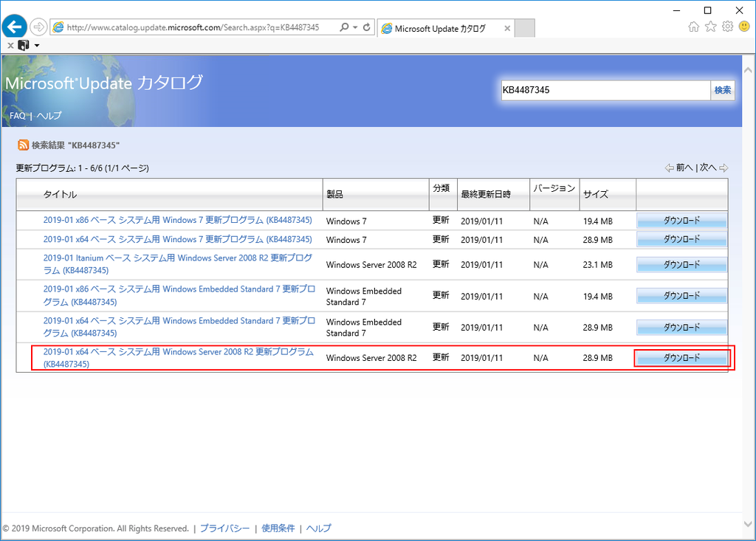Viewport: 756px width, 541px height.
Task: Open the browser Home icon
Action: (x=693, y=27)
